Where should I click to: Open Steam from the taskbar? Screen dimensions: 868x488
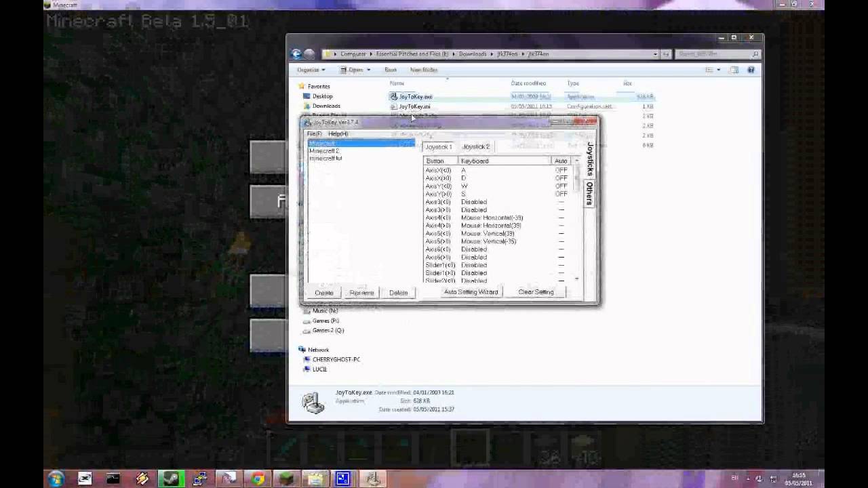(x=170, y=479)
